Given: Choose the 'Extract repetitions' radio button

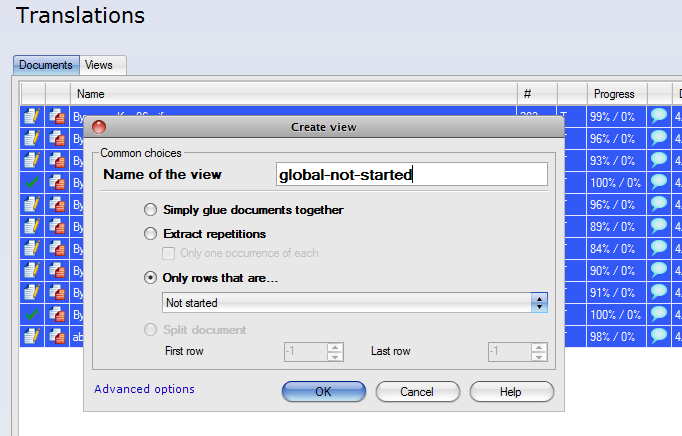Looking at the screenshot, I should click(x=151, y=233).
